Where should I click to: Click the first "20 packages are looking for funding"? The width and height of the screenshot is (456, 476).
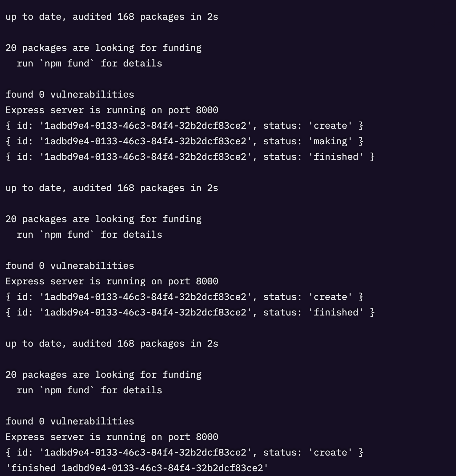103,48
